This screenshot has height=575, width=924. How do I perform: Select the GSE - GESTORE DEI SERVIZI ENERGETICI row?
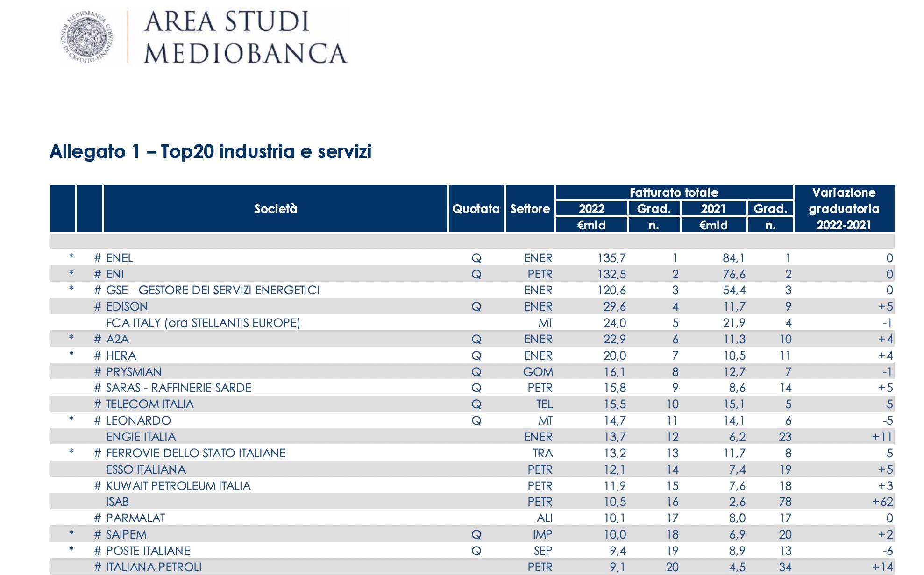point(213,291)
